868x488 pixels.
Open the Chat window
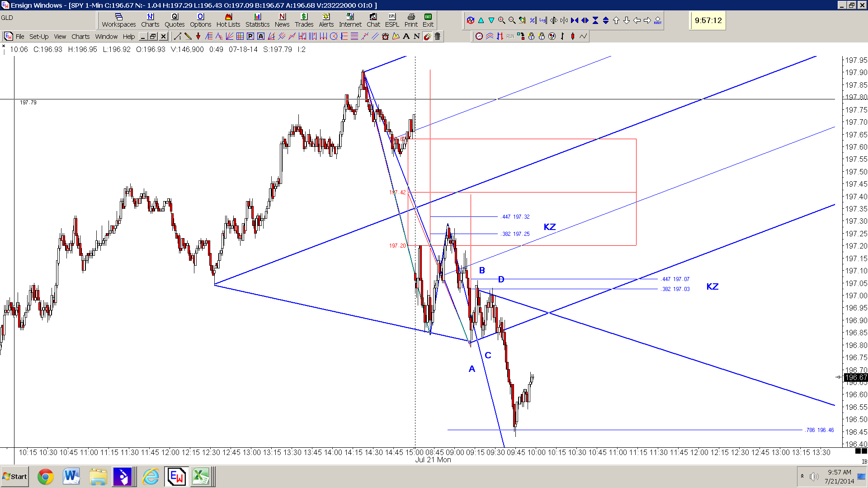(x=373, y=20)
